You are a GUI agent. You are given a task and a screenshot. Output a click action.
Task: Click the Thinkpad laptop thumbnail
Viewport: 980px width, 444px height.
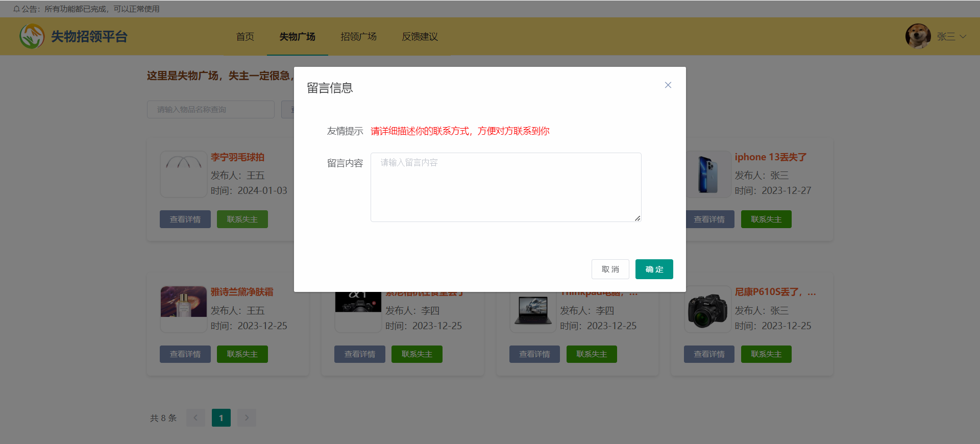pos(533,312)
